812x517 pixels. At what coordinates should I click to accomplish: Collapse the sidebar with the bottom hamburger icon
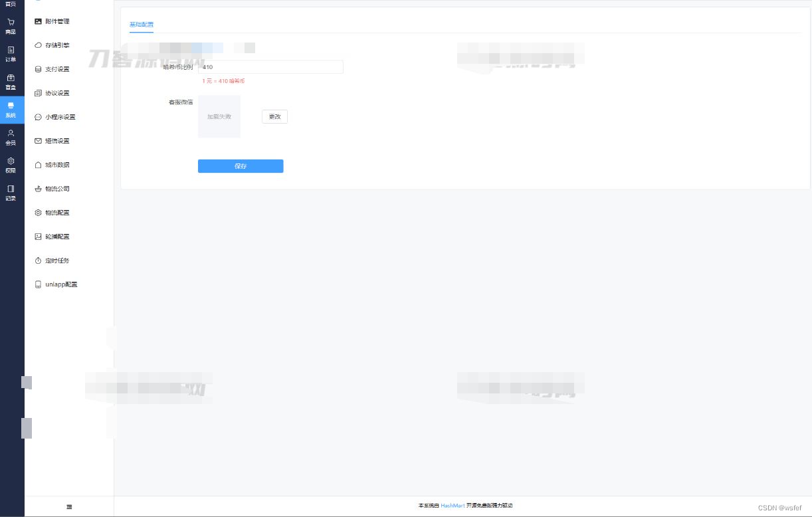[69, 506]
